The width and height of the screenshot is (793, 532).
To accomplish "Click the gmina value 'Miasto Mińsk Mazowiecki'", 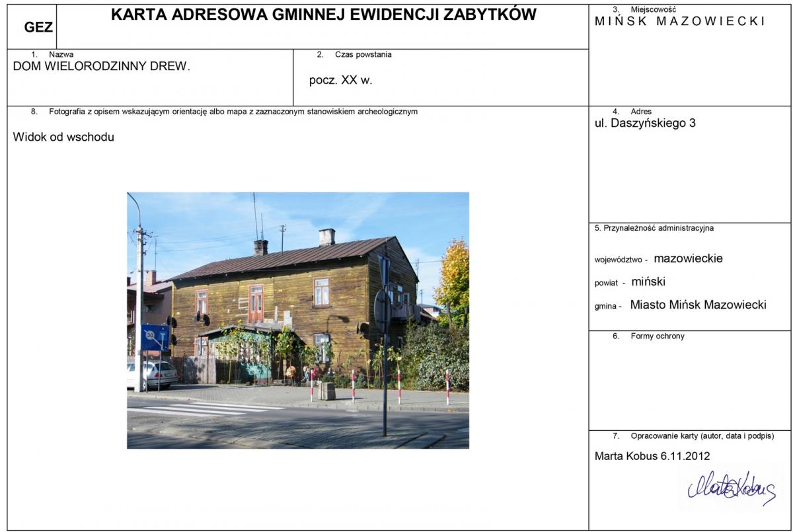I will click(698, 305).
